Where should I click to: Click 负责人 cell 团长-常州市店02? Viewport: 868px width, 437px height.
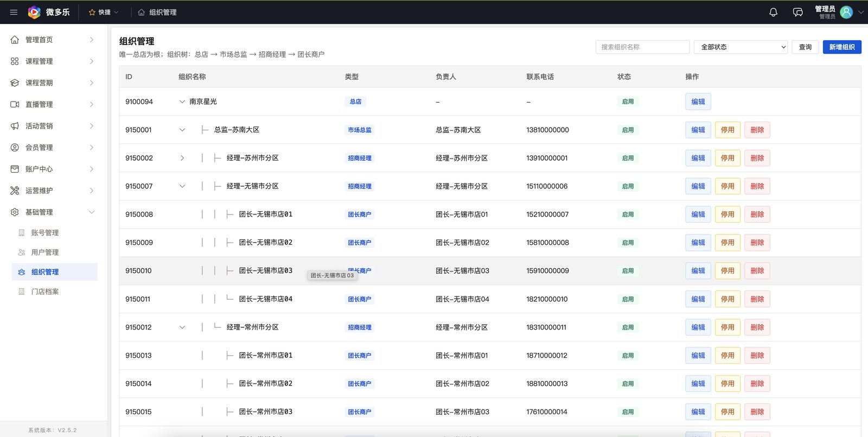click(x=462, y=384)
